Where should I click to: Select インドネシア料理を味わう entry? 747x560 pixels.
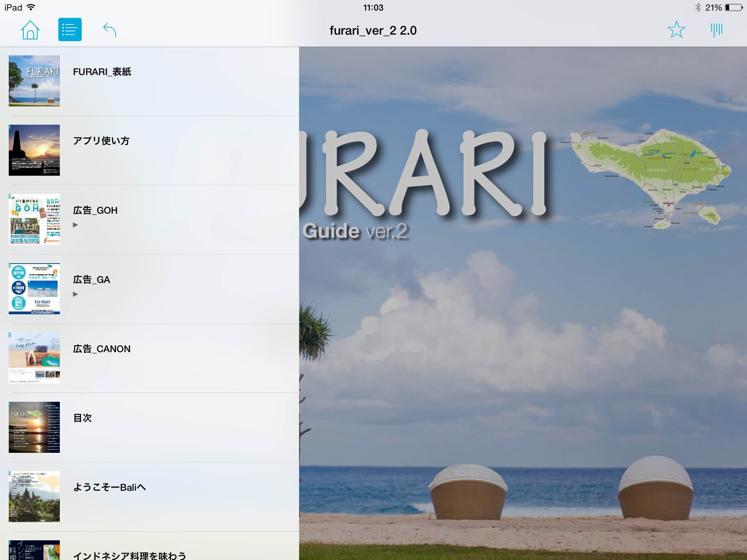(129, 555)
